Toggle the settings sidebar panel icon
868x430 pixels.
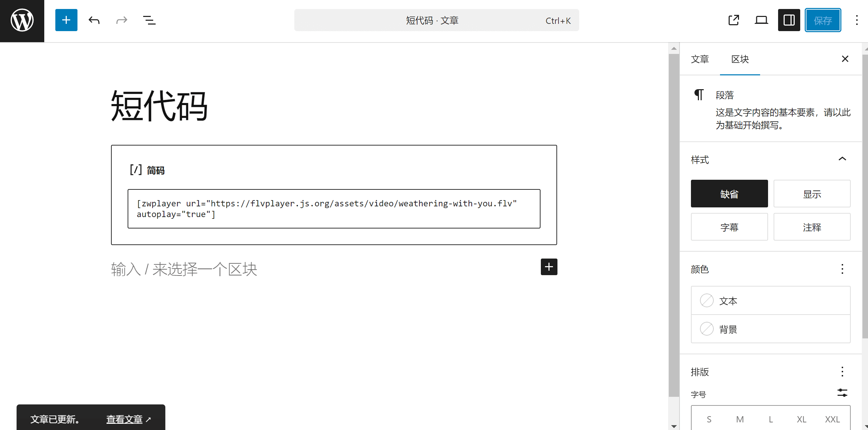(789, 20)
